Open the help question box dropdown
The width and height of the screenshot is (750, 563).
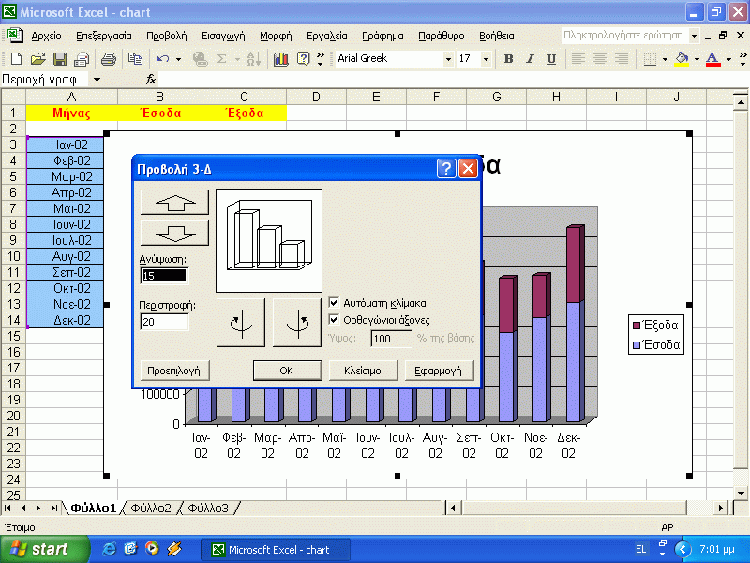click(x=694, y=35)
